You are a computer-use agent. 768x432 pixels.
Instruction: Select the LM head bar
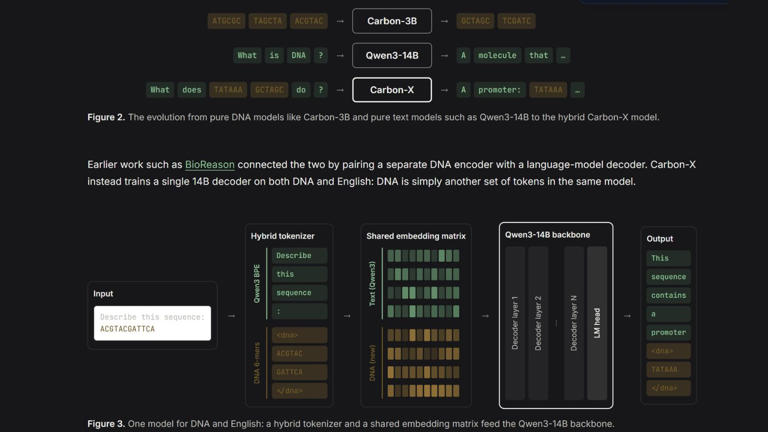[597, 323]
